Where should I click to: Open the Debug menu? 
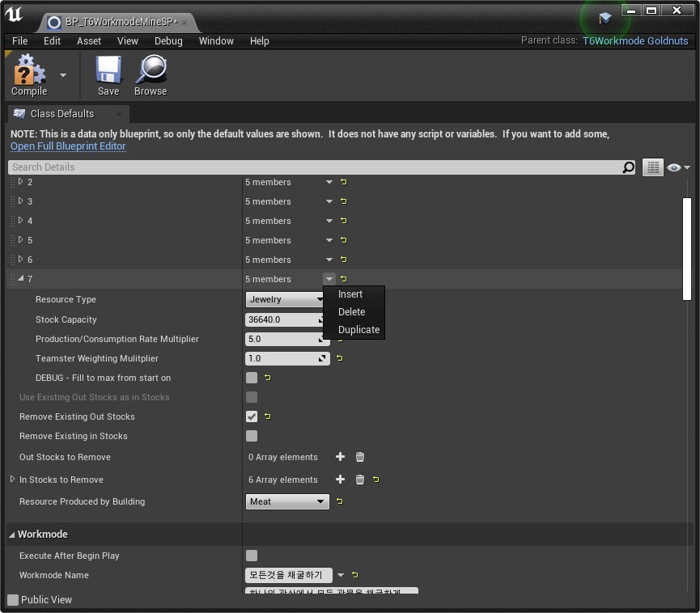pyautogui.click(x=168, y=41)
